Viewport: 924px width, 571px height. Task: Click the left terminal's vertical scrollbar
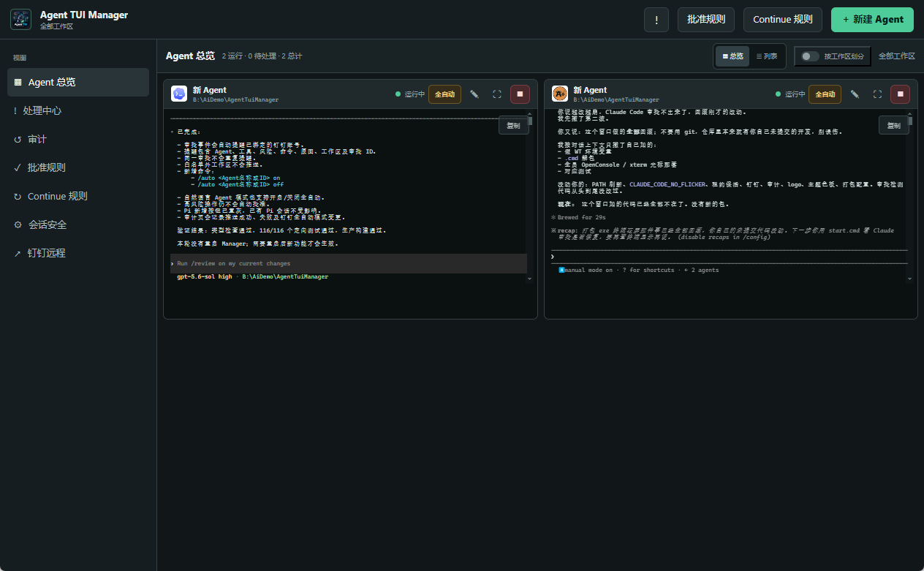530,196
